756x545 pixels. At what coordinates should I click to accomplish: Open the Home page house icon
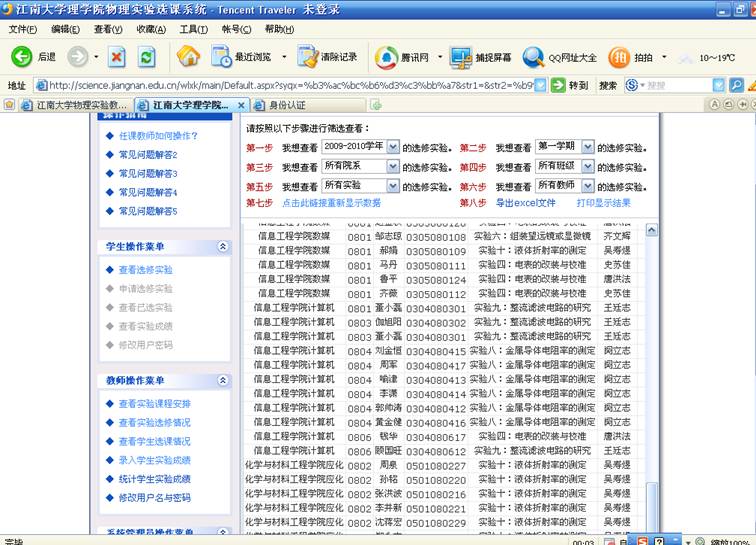(188, 56)
